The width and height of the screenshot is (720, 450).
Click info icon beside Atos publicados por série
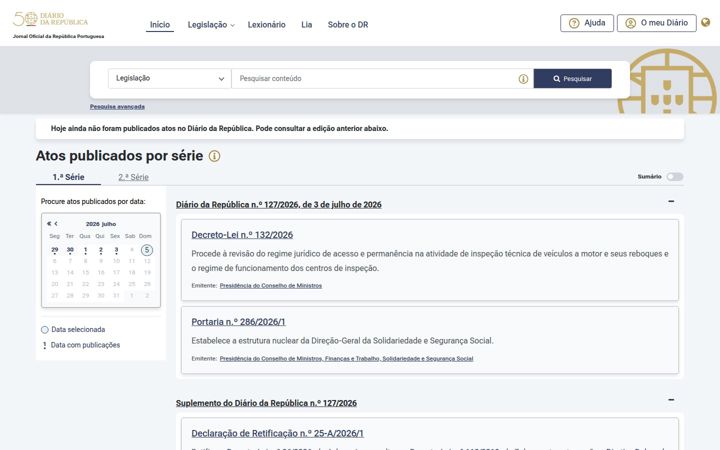click(214, 156)
